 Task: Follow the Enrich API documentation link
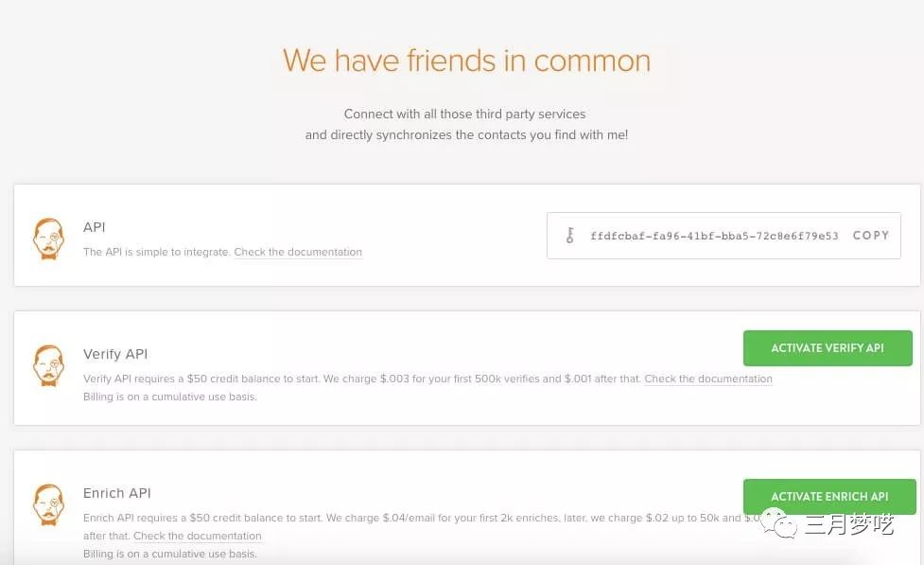click(198, 536)
